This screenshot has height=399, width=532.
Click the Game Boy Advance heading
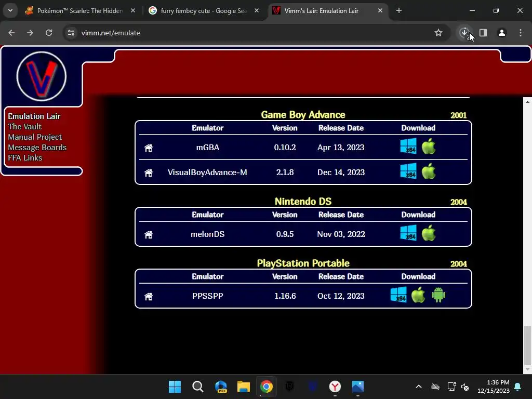[303, 115]
